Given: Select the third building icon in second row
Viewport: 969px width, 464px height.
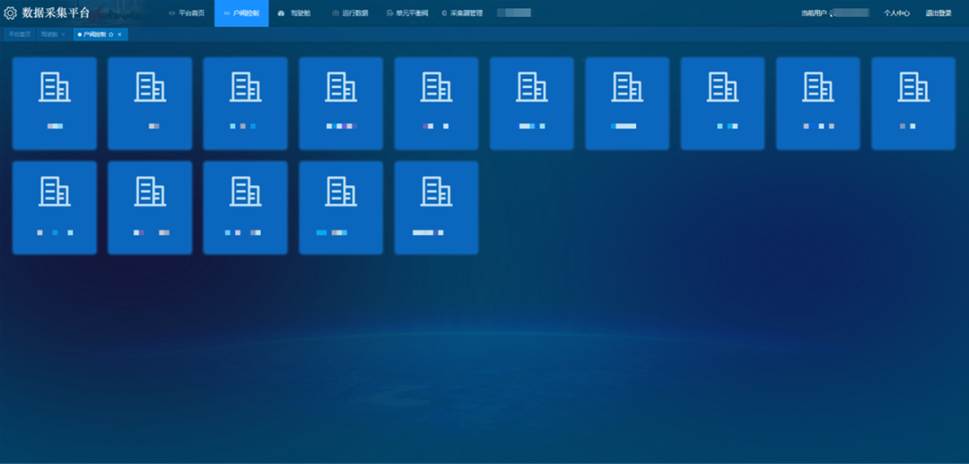Looking at the screenshot, I should (x=245, y=190).
